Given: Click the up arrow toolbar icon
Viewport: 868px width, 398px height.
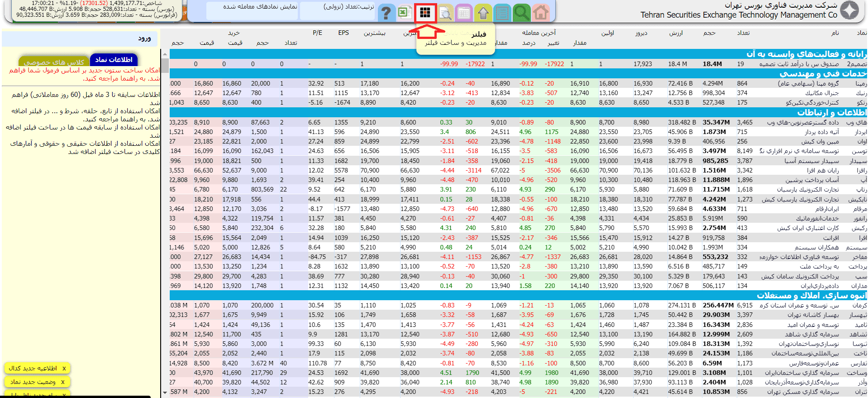Looking at the screenshot, I should (483, 13).
